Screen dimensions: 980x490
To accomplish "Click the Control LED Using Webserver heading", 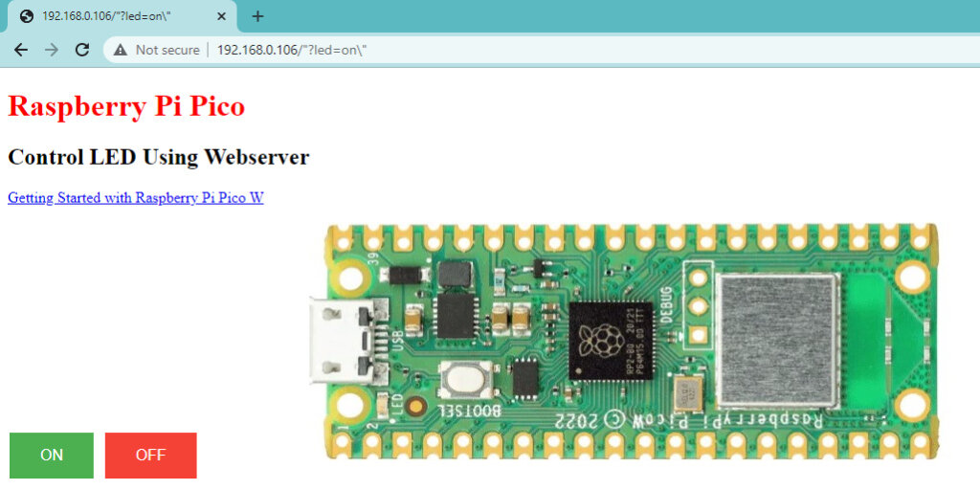I will (x=158, y=157).
